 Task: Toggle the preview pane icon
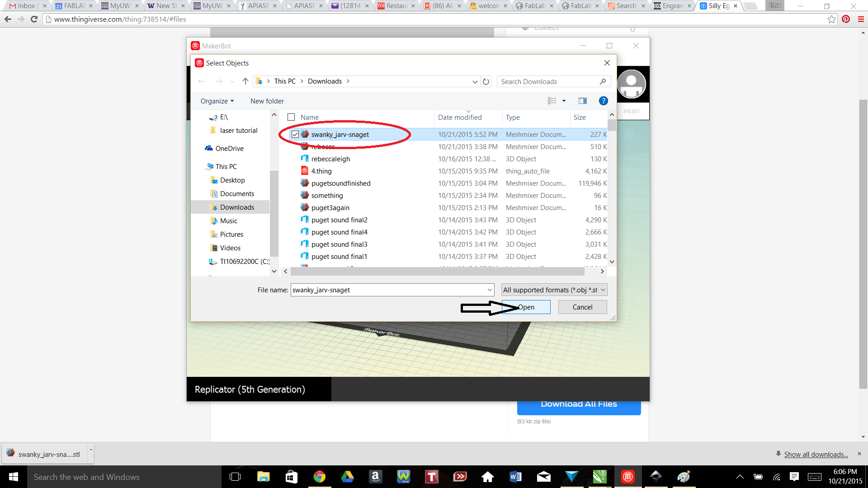click(x=582, y=101)
